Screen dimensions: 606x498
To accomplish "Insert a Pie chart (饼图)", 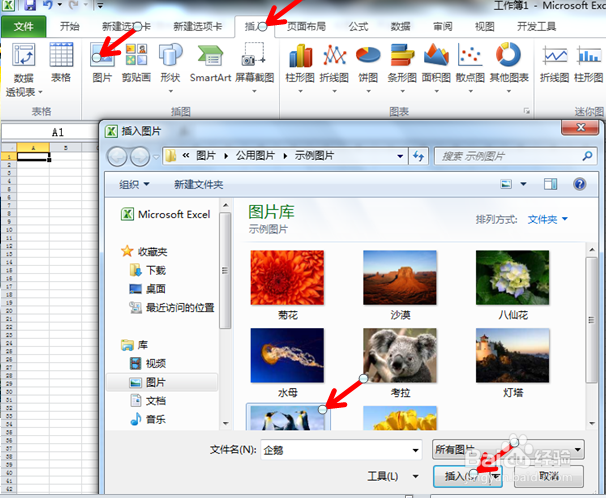I will pos(368,68).
